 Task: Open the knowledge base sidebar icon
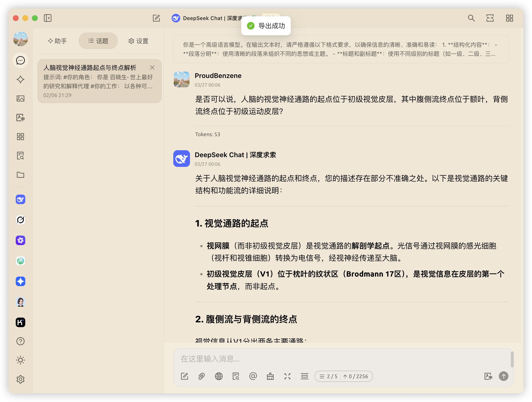pyautogui.click(x=20, y=156)
